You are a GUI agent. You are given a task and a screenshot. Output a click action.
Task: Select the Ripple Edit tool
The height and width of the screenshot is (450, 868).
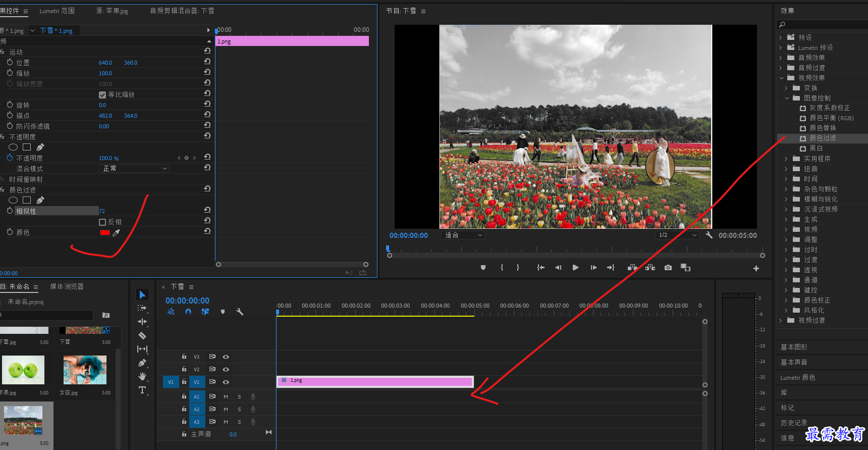click(x=142, y=322)
